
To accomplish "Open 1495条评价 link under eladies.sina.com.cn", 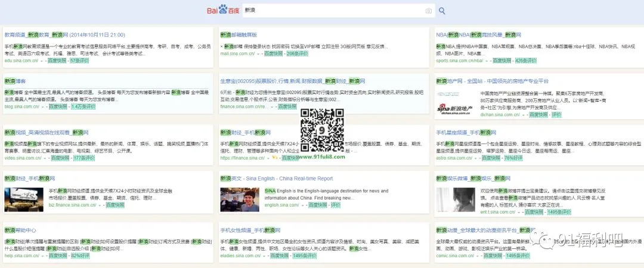I will pyautogui.click(x=305, y=255).
